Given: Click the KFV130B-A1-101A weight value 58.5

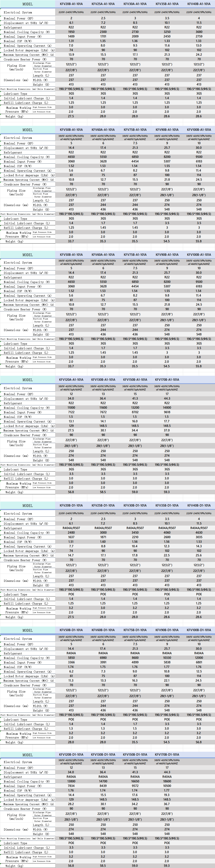Looking at the screenshot, I should click(103, 492).
